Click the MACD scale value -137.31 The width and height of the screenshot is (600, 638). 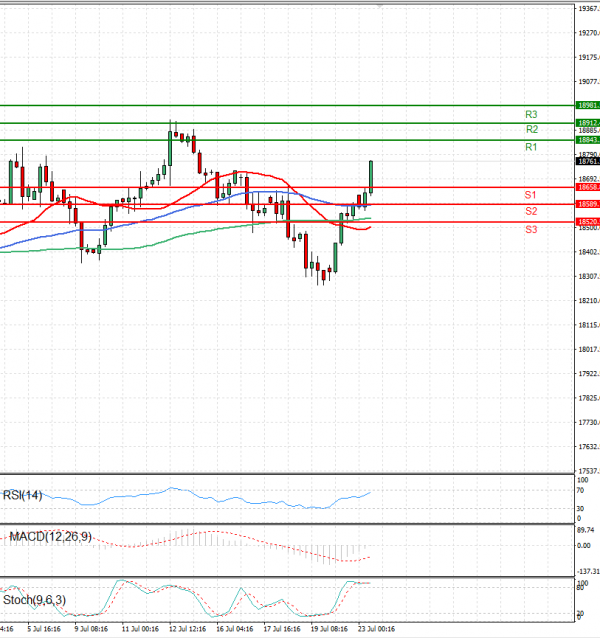coord(588,572)
